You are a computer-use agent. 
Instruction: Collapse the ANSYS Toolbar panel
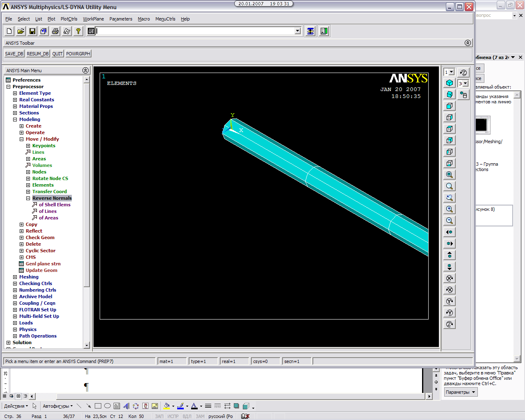[x=468, y=43]
